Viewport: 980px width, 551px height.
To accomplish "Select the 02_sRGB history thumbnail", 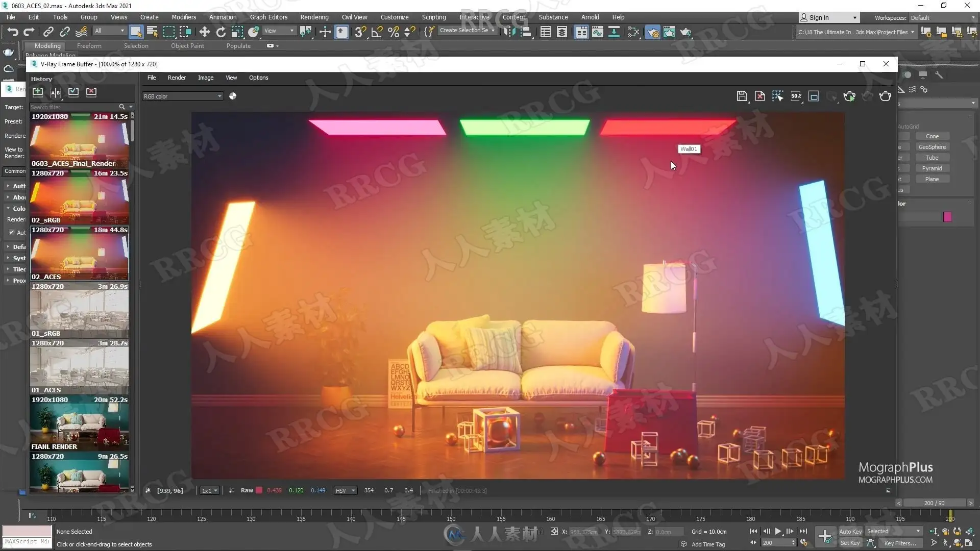I will (79, 197).
